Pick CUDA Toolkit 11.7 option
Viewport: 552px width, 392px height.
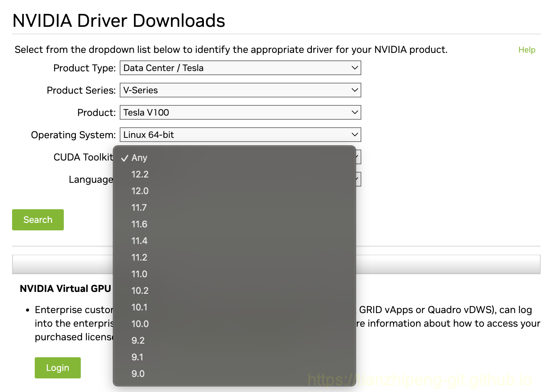tap(139, 208)
